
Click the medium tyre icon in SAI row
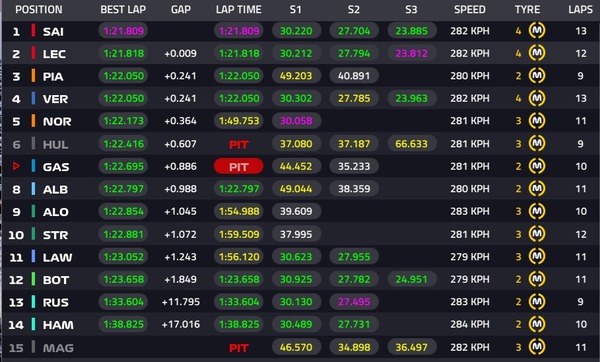tap(537, 31)
